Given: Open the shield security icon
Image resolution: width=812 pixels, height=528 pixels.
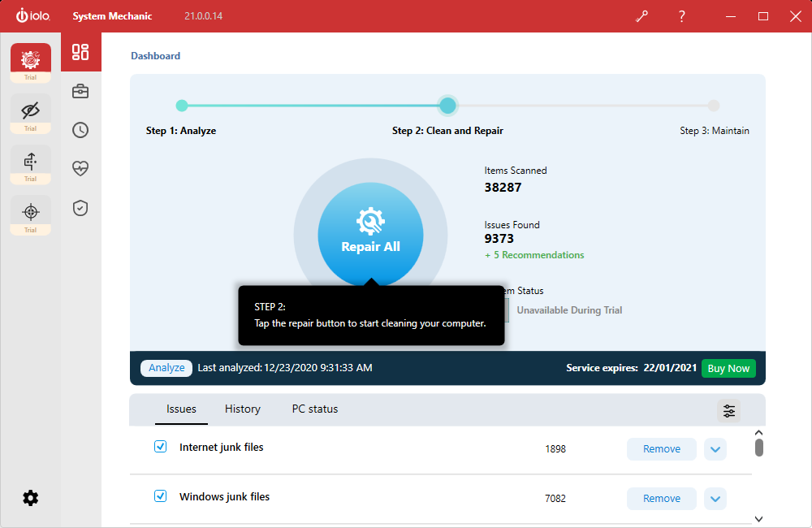Looking at the screenshot, I should pos(80,208).
